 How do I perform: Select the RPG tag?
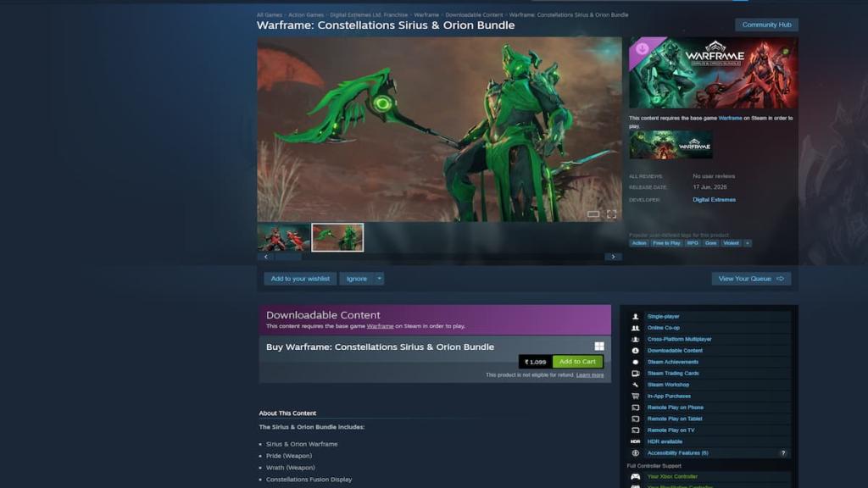693,243
